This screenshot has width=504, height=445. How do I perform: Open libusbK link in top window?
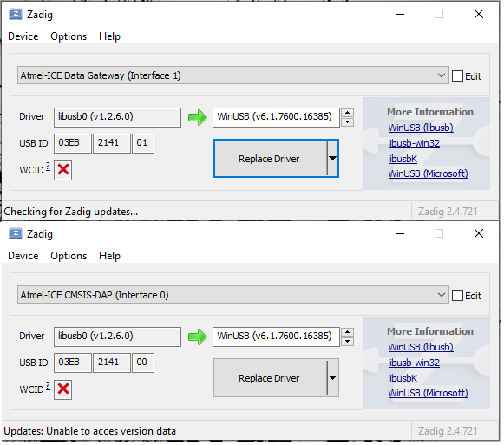403,159
